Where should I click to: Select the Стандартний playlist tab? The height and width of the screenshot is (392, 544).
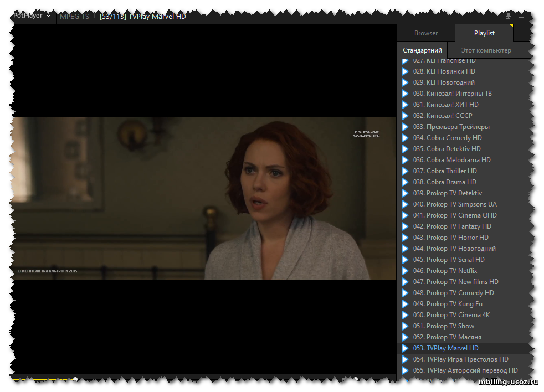tap(422, 50)
